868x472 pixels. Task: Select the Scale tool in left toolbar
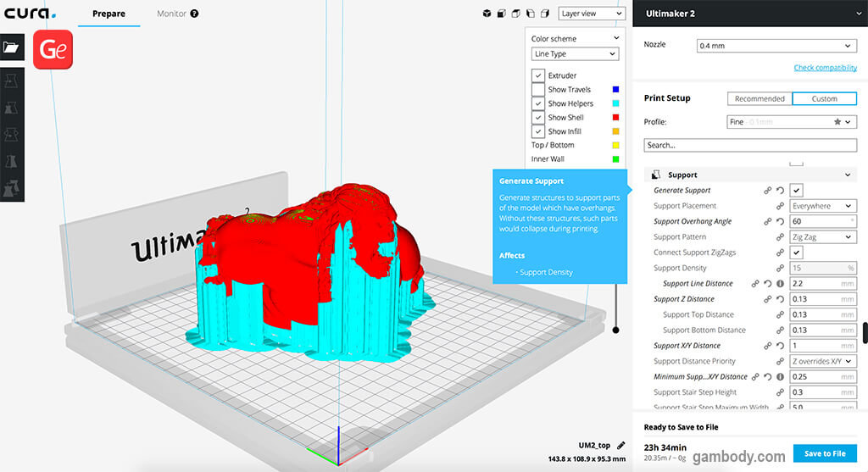pos(12,108)
